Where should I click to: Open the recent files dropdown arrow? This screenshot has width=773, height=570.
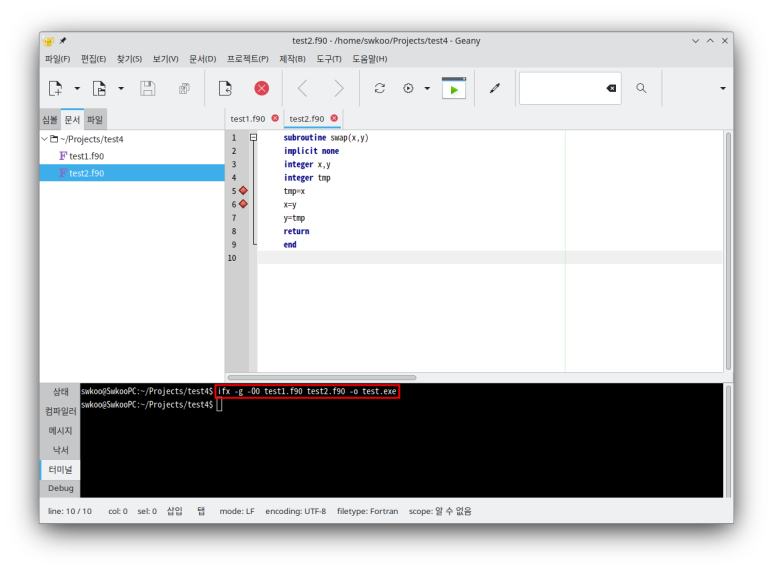click(121, 88)
